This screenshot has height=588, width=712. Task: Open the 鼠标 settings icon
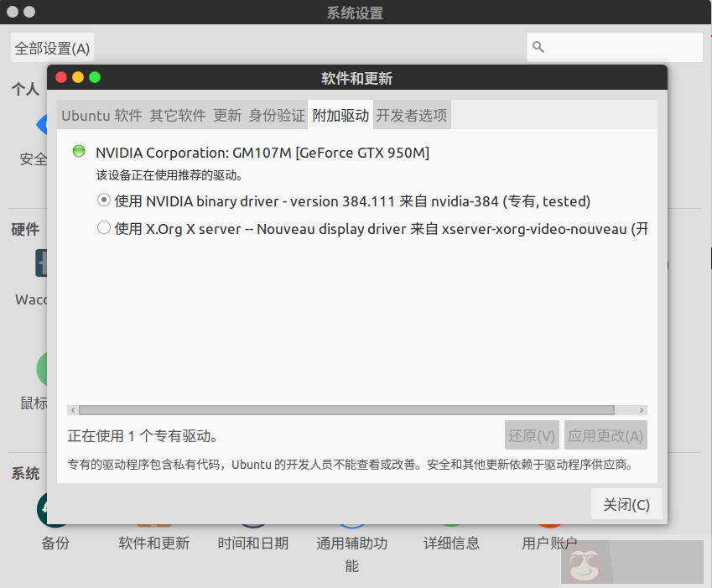click(37, 369)
